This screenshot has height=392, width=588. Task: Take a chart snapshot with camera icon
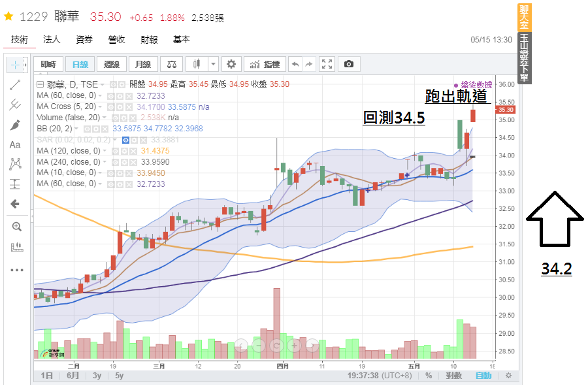349,64
